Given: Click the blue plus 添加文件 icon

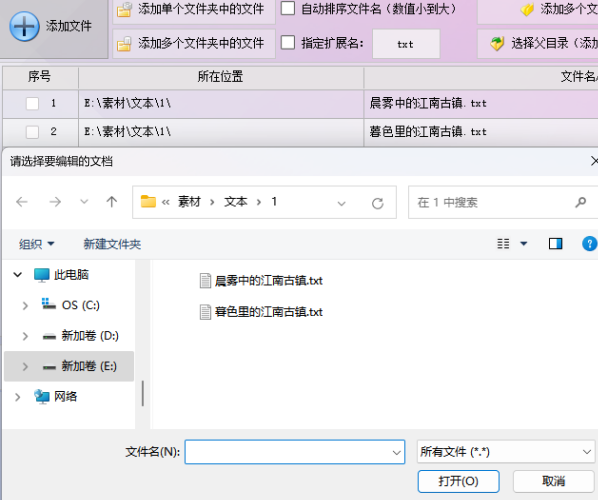Looking at the screenshot, I should point(24,26).
